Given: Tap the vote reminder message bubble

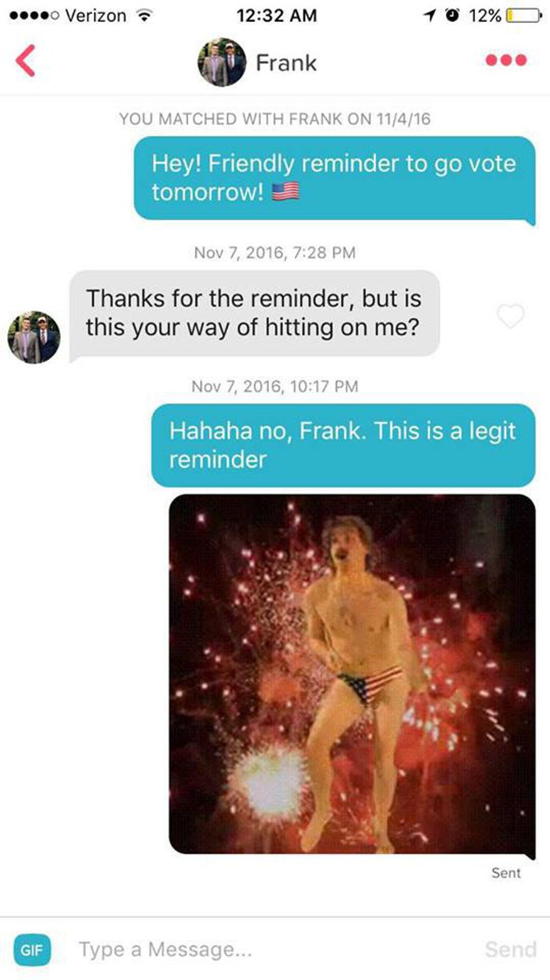Looking at the screenshot, I should pos(334,179).
